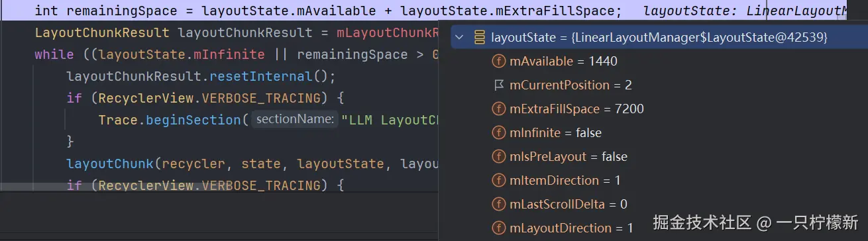
Task: Click the inline layoutState debug hint
Action: 745,11
